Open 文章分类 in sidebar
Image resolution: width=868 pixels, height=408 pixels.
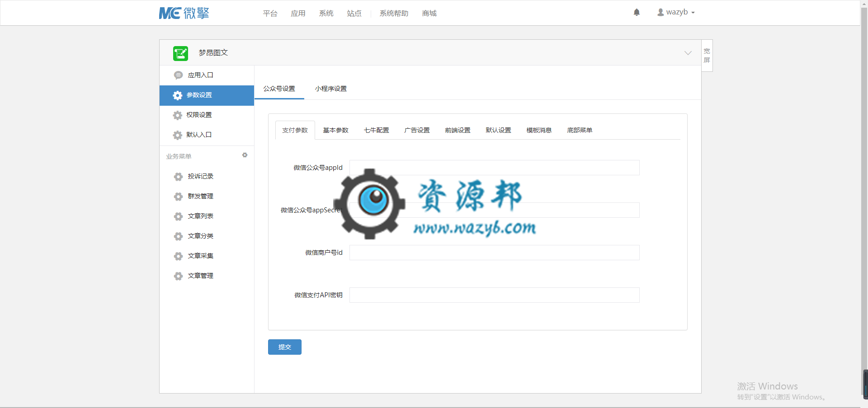coord(207,236)
